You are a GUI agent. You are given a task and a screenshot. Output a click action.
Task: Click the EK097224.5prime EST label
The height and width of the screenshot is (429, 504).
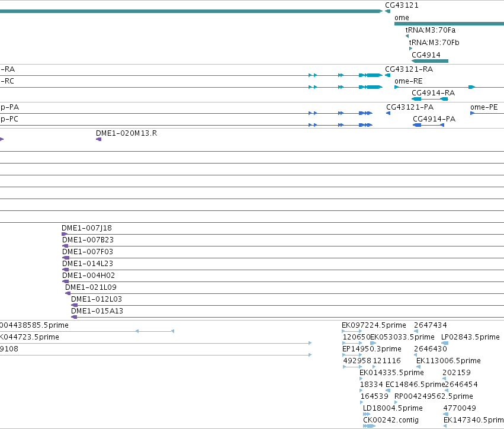pyautogui.click(x=374, y=325)
